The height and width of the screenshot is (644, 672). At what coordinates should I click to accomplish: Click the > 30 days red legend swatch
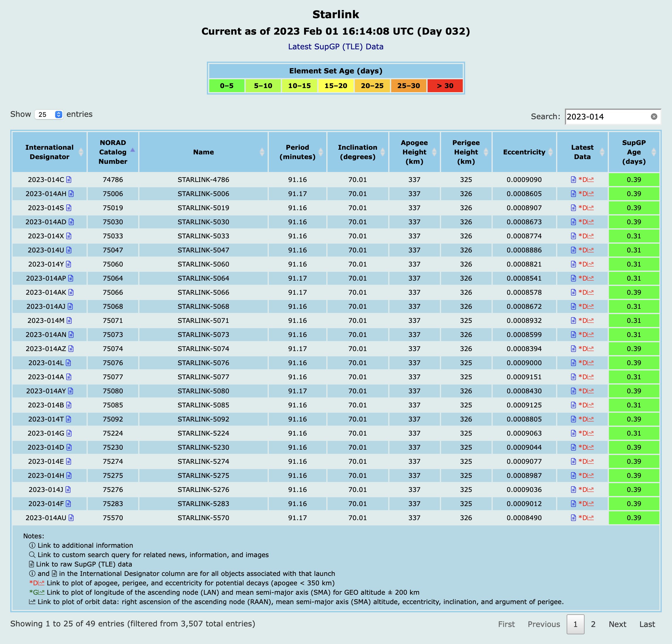click(x=445, y=86)
